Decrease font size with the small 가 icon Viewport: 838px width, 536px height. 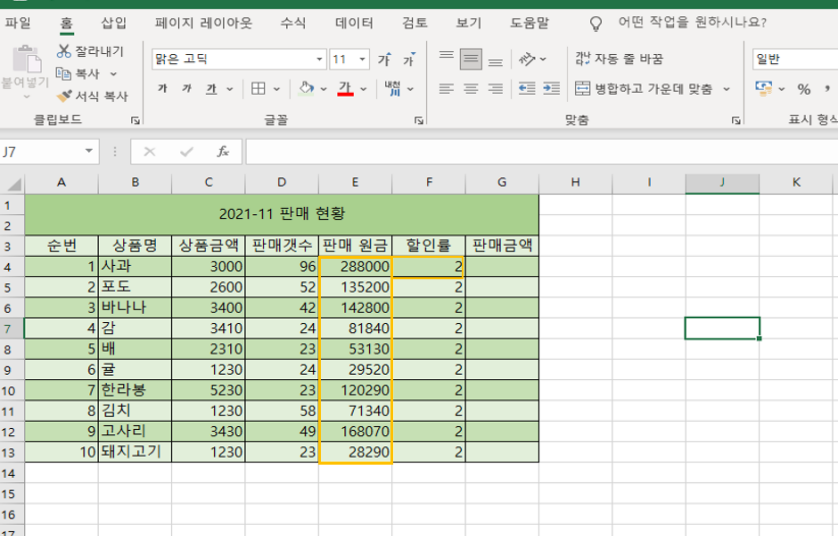tap(409, 59)
